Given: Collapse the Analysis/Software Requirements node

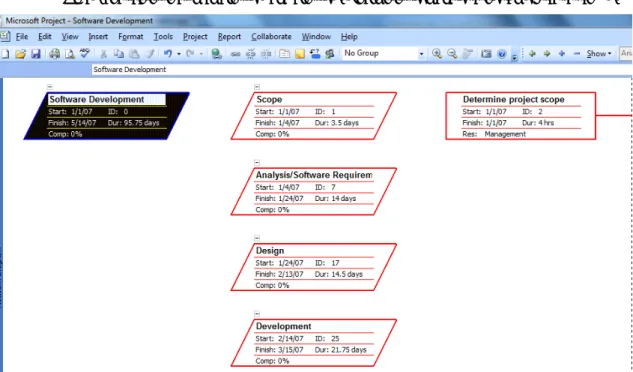Looking at the screenshot, I should 257,162.
